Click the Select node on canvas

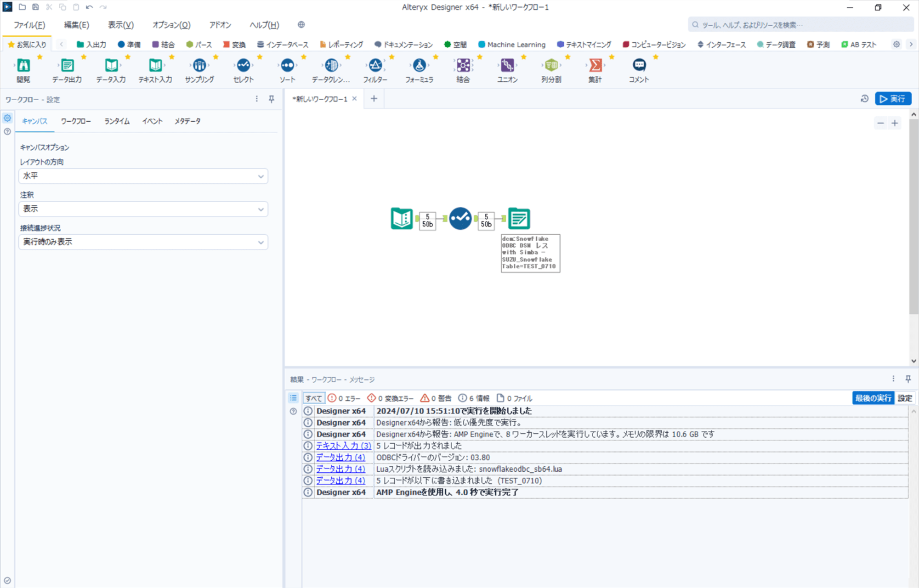(x=460, y=219)
